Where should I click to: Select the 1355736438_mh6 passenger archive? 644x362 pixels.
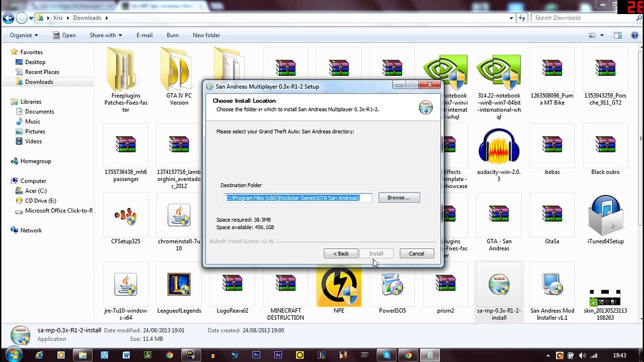[x=126, y=153]
